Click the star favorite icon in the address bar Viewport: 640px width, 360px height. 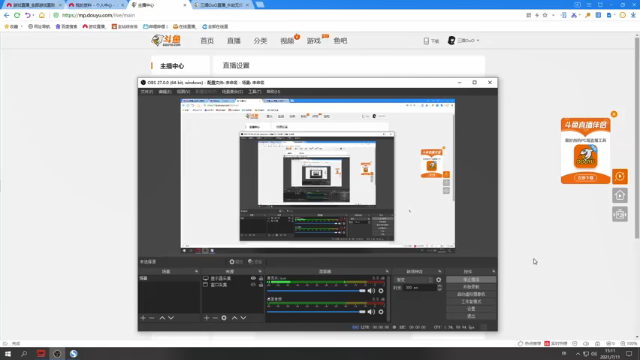545,15
